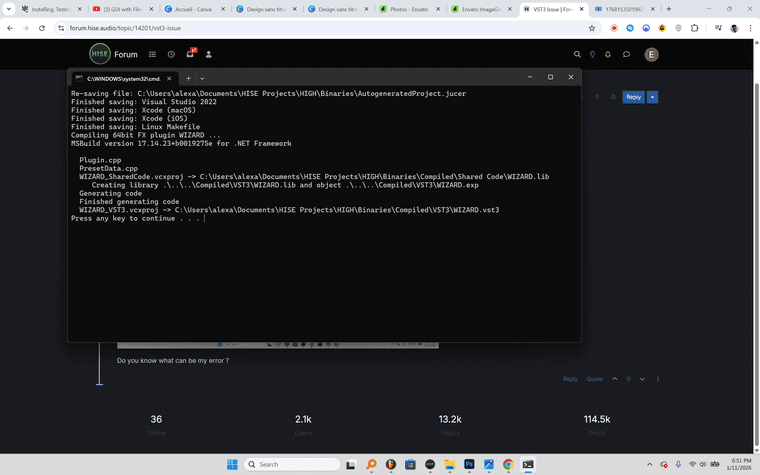Bookmark this page with the star icon
This screenshot has height=475, width=760.
pyautogui.click(x=592, y=28)
